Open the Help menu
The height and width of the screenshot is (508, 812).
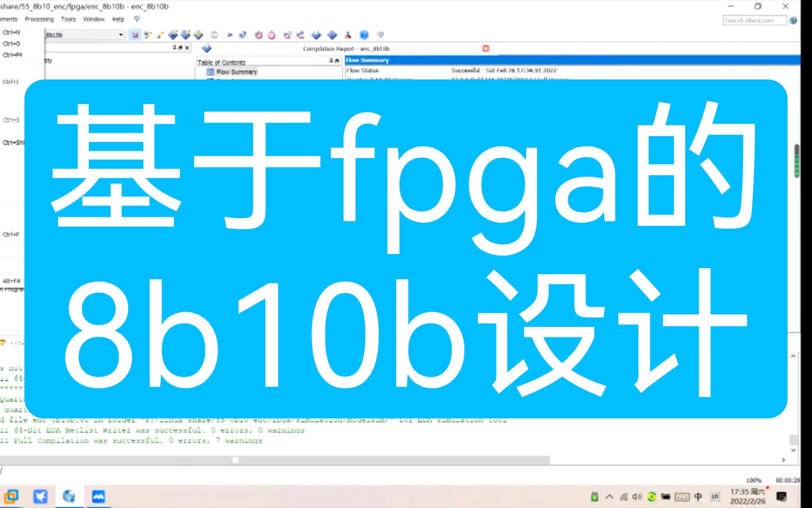(x=118, y=19)
